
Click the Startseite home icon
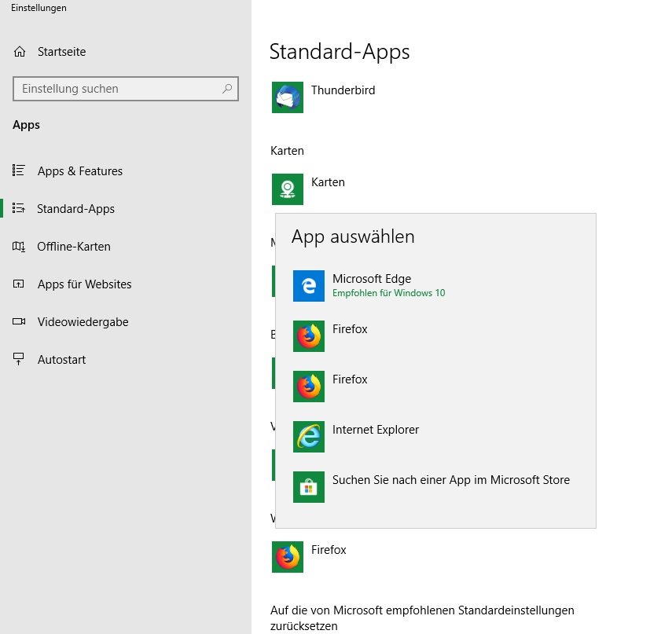(x=20, y=52)
